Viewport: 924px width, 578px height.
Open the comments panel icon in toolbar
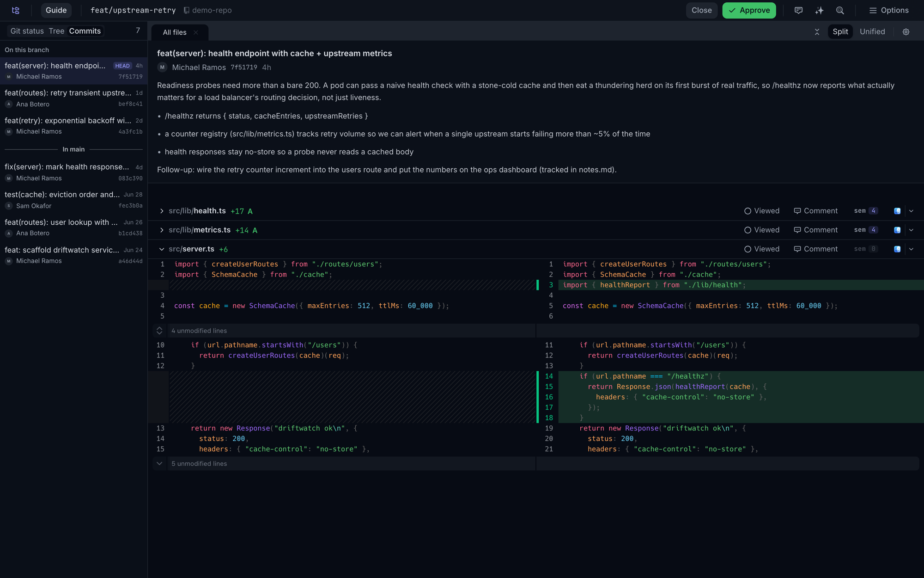798,10
